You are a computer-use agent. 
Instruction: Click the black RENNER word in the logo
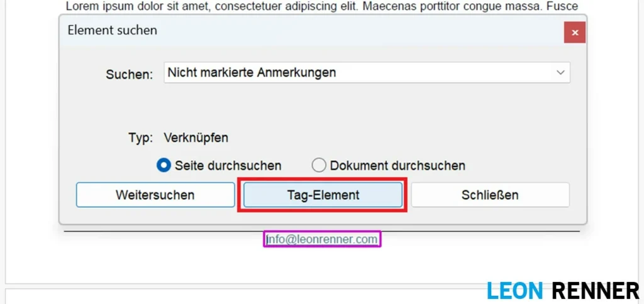[x=595, y=291]
